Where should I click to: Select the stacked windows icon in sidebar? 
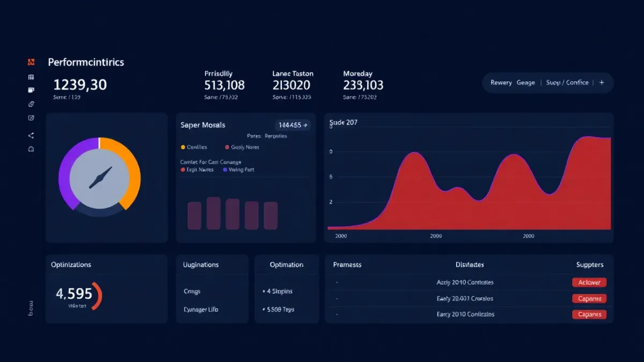pos(31,90)
